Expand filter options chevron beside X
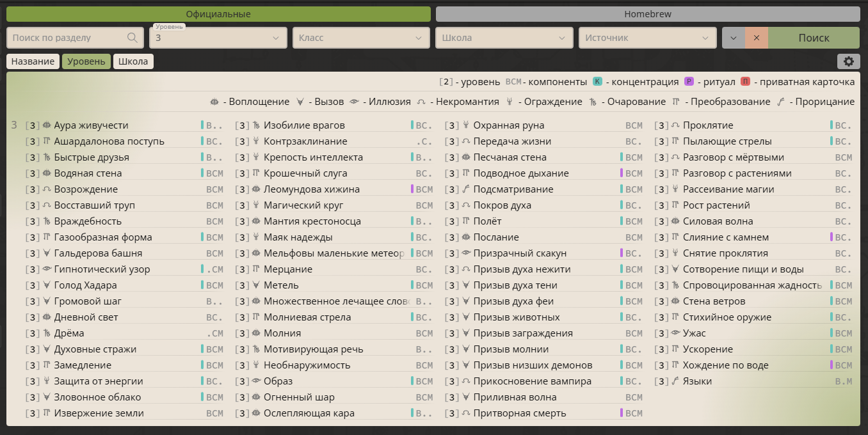The width and height of the screenshot is (868, 435). point(734,38)
